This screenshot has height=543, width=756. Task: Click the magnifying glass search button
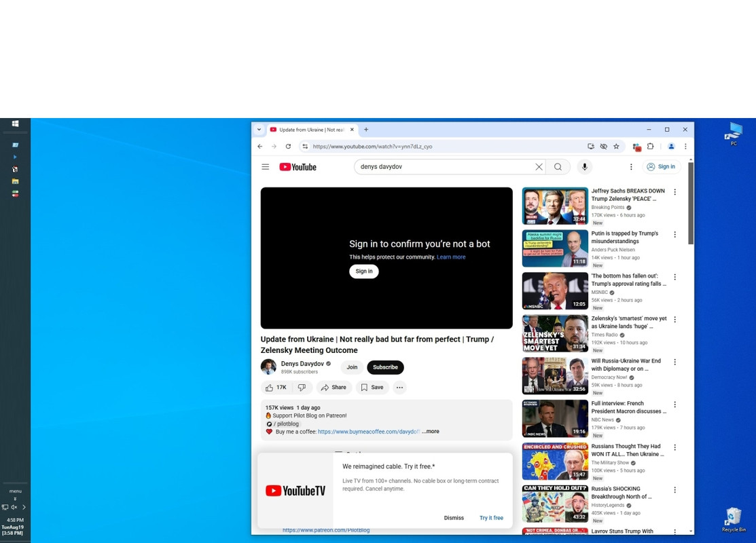(x=558, y=167)
